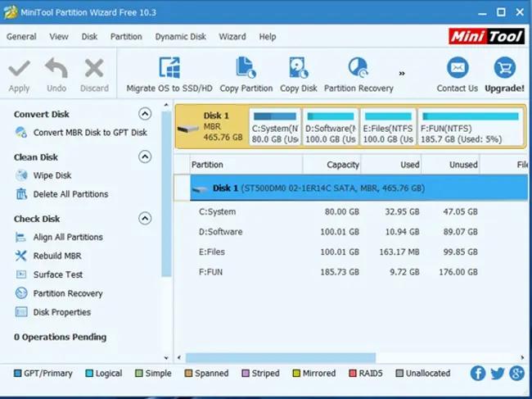Open the General menu
Viewport: 532px width, 399px height.
21,37
